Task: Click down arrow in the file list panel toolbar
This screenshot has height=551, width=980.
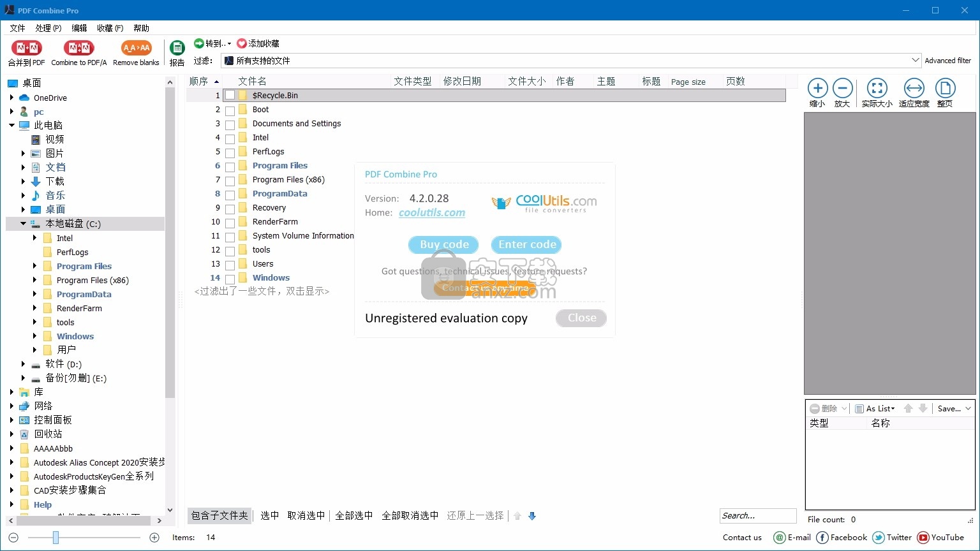Action: point(923,408)
